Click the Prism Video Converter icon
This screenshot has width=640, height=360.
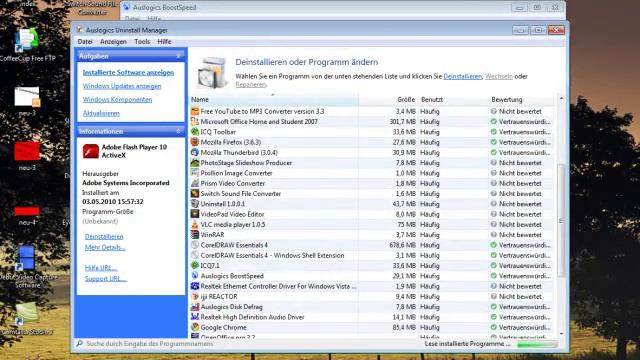coord(195,183)
